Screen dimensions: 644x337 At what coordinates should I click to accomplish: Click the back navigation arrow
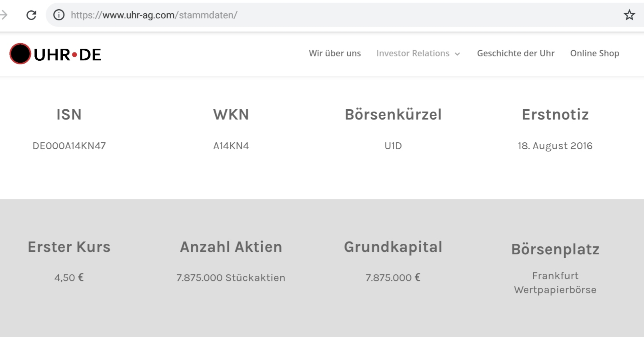click(4, 15)
